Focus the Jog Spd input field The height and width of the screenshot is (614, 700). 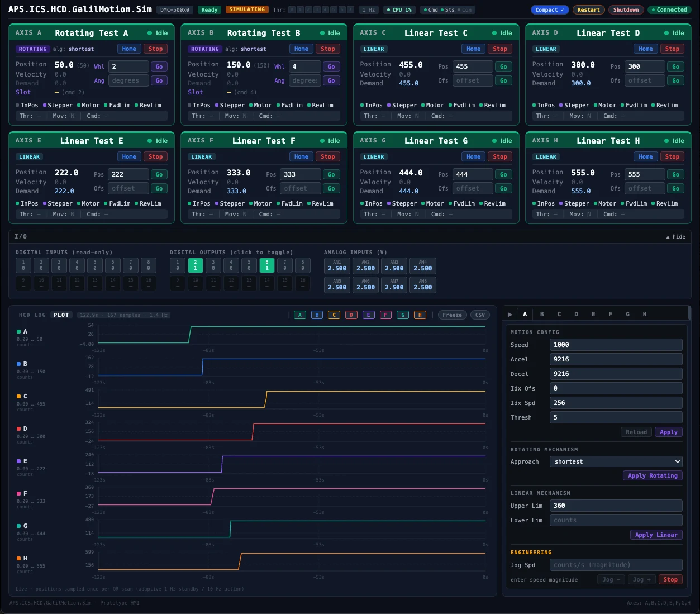[x=616, y=565]
